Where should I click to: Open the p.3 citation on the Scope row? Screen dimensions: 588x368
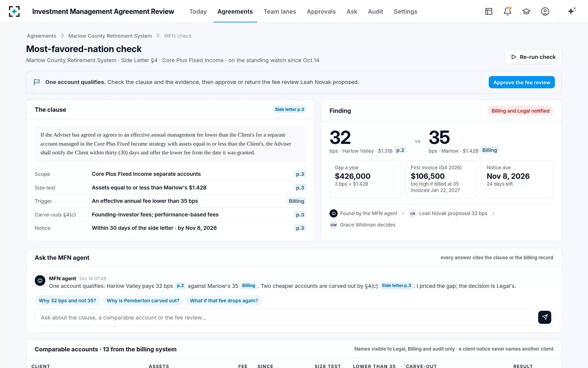(300, 174)
